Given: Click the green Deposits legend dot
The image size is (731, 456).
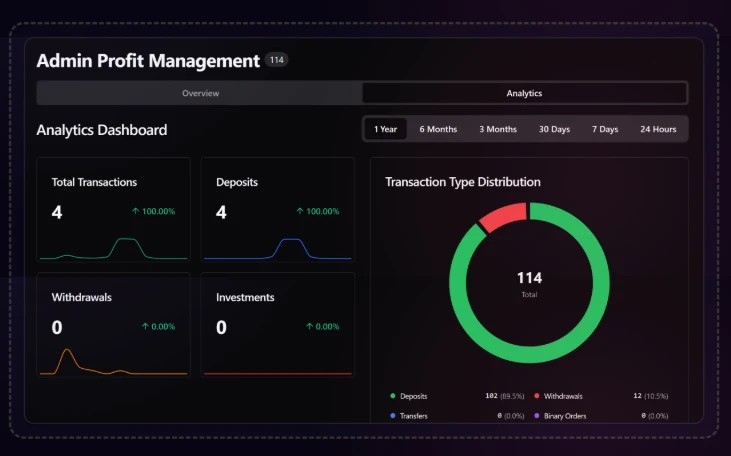Looking at the screenshot, I should point(393,396).
